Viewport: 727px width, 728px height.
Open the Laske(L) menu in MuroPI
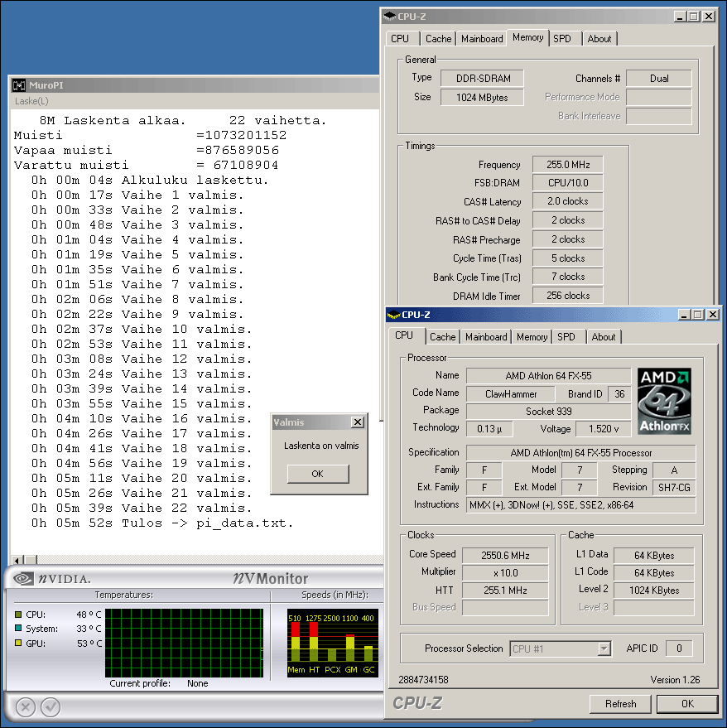31,101
